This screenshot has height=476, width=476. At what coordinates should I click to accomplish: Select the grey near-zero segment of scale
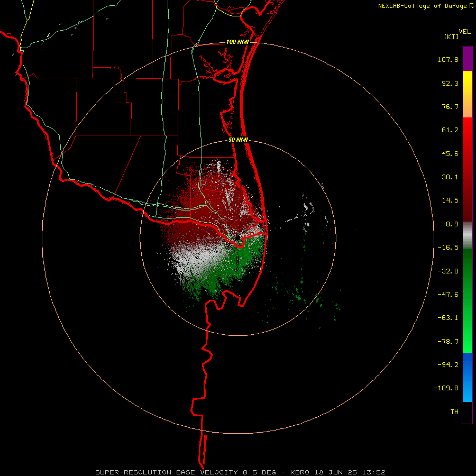(467, 235)
